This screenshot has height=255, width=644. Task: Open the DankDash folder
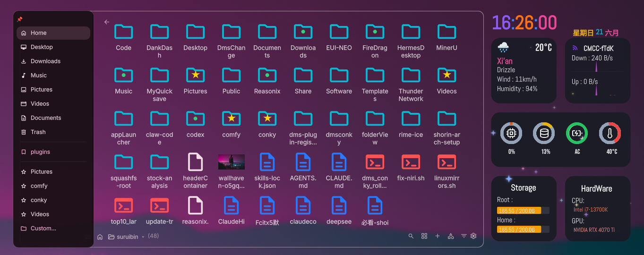pos(160,41)
